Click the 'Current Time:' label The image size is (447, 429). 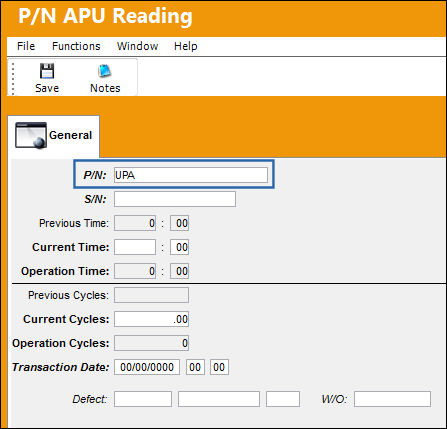pyautogui.click(x=71, y=247)
